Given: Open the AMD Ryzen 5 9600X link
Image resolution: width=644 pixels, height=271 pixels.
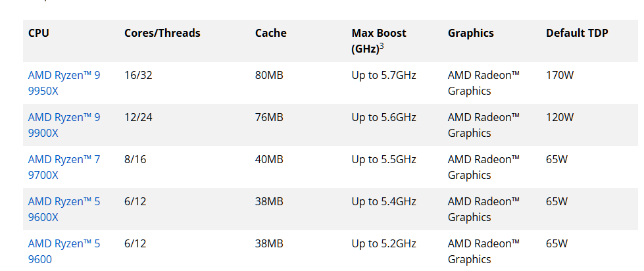Looking at the screenshot, I should pyautogui.click(x=64, y=209).
